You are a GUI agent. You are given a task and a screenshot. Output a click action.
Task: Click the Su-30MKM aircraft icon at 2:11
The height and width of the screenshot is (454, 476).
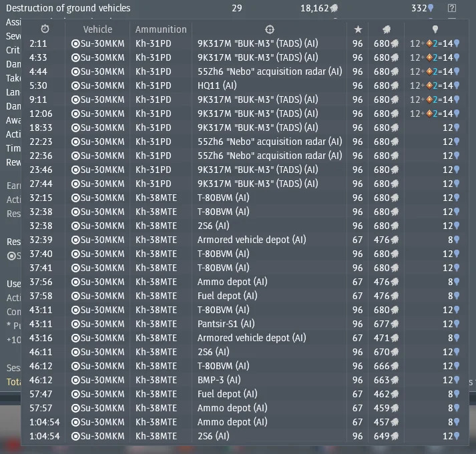click(x=75, y=43)
